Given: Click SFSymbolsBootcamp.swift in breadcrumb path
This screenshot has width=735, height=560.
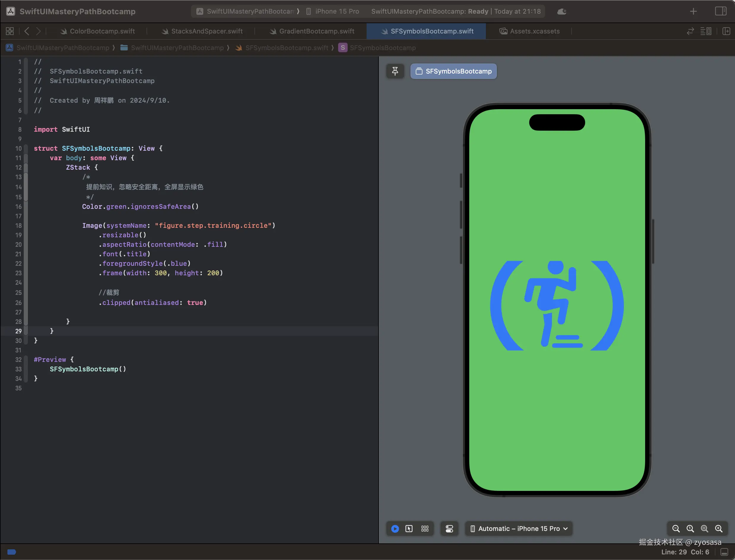Looking at the screenshot, I should [286, 48].
